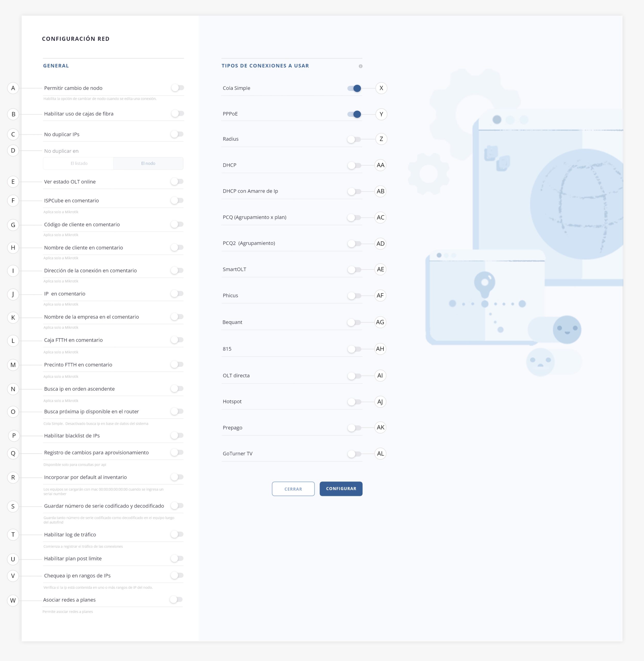This screenshot has width=644, height=661.
Task: Turn on Hotspot connection toggle
Action: 354,402
